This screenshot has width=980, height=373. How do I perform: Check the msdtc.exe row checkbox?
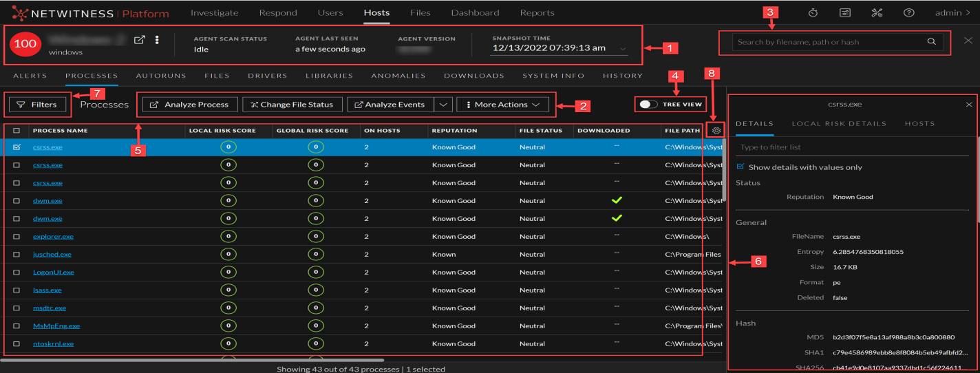pyautogui.click(x=17, y=308)
